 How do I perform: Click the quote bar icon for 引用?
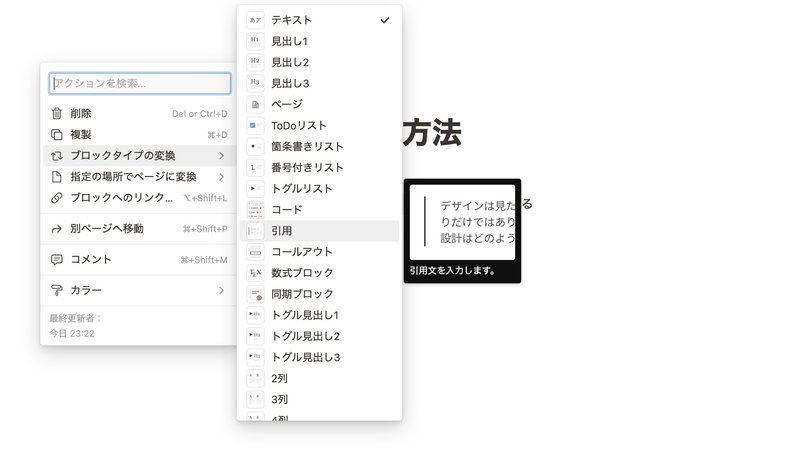click(256, 231)
